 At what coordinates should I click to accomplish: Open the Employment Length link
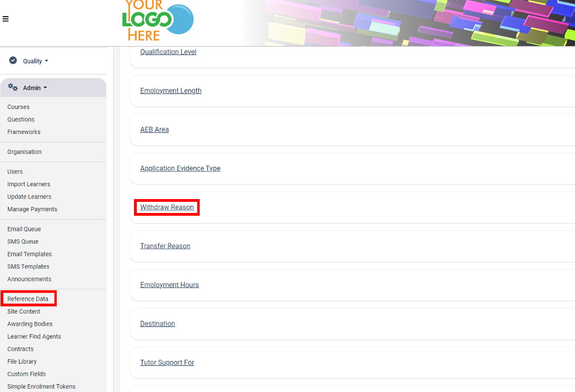point(171,91)
